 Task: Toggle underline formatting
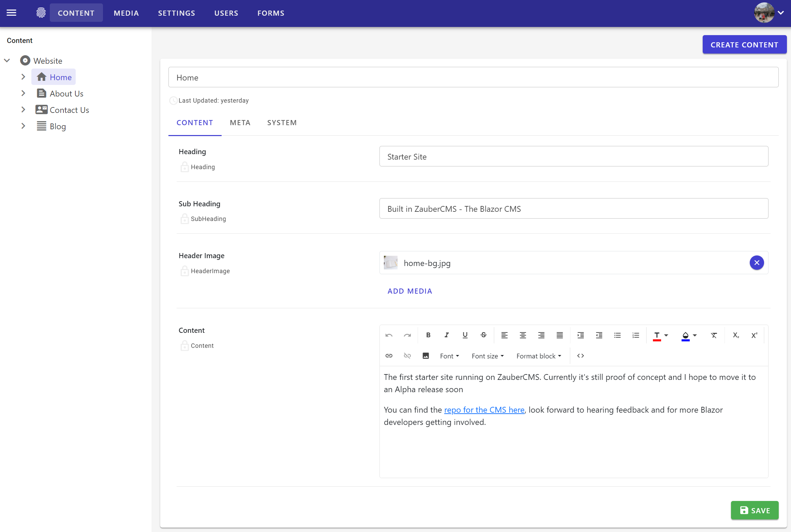tap(465, 335)
